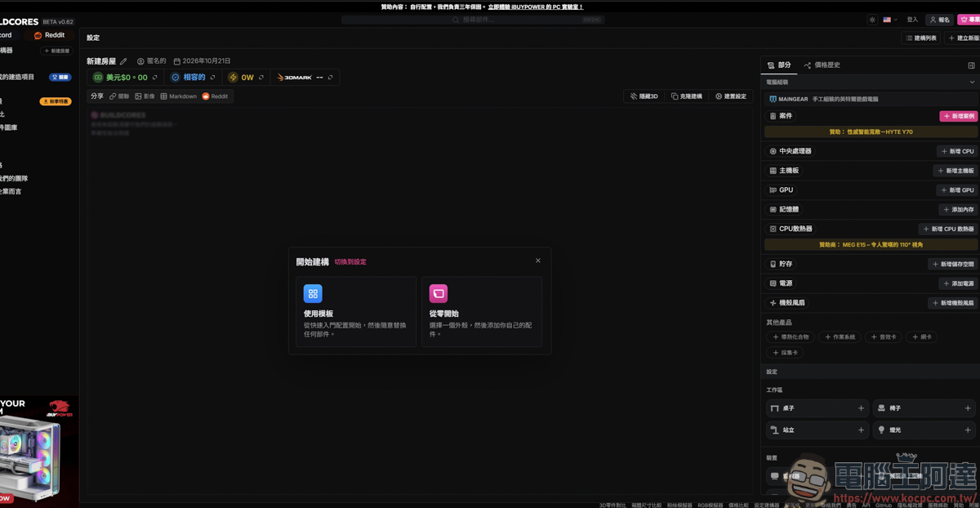The width and height of the screenshot is (980, 508).
Task: Add a 椅子 chair to workspace
Action: coord(924,408)
